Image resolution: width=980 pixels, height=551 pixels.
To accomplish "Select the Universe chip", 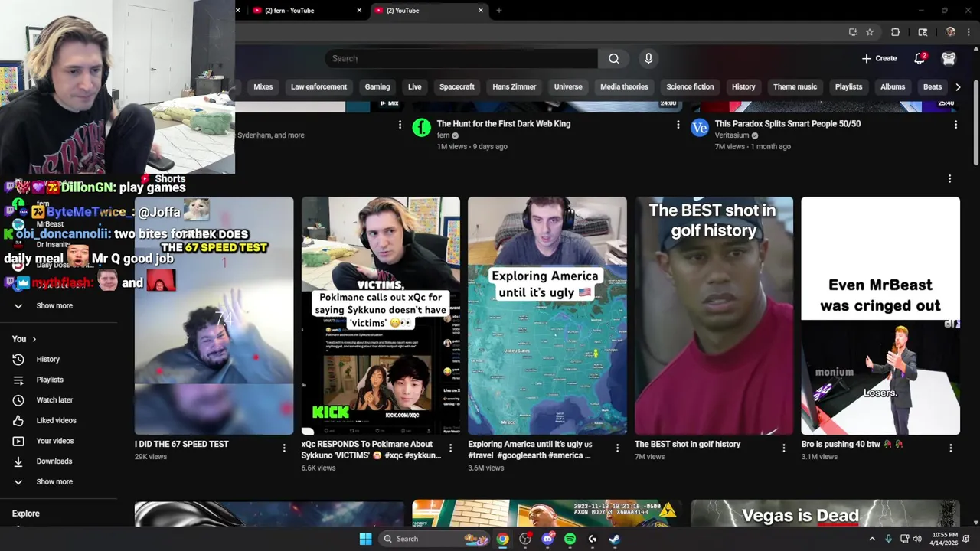I will pyautogui.click(x=568, y=86).
